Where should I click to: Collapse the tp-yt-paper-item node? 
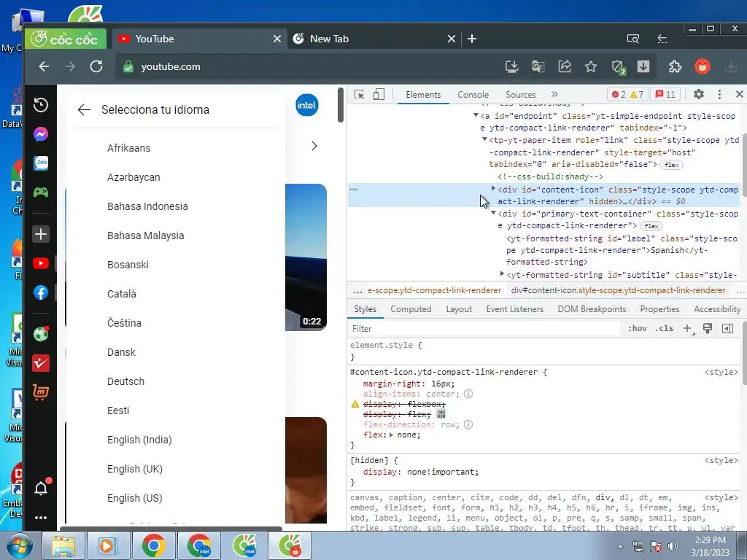484,139
